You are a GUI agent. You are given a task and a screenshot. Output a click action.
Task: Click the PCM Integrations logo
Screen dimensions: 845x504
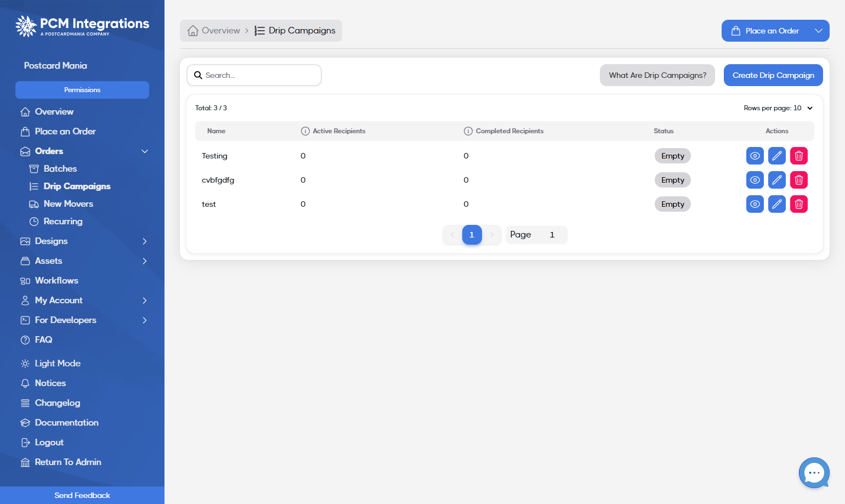coord(82,26)
